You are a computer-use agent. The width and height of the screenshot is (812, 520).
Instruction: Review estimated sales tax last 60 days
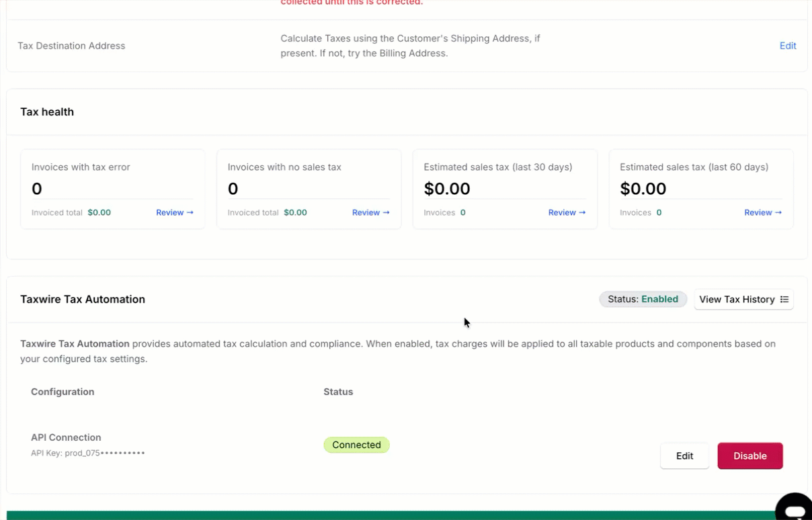(763, 212)
